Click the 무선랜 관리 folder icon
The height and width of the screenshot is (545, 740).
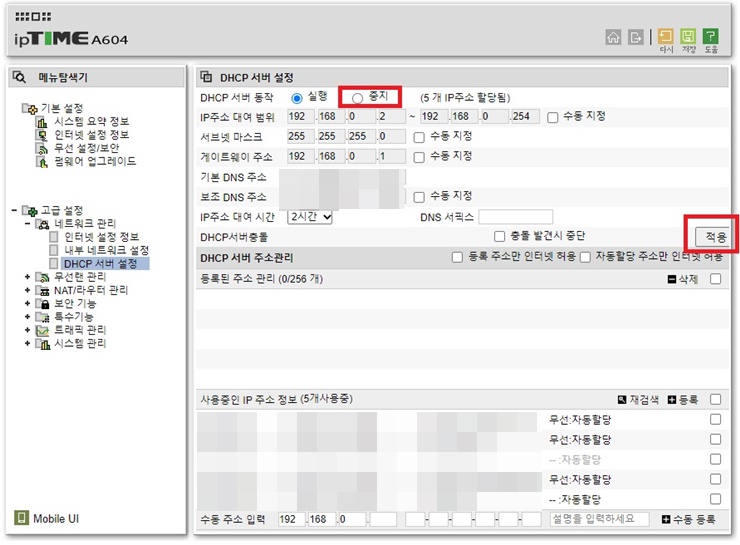(x=42, y=277)
